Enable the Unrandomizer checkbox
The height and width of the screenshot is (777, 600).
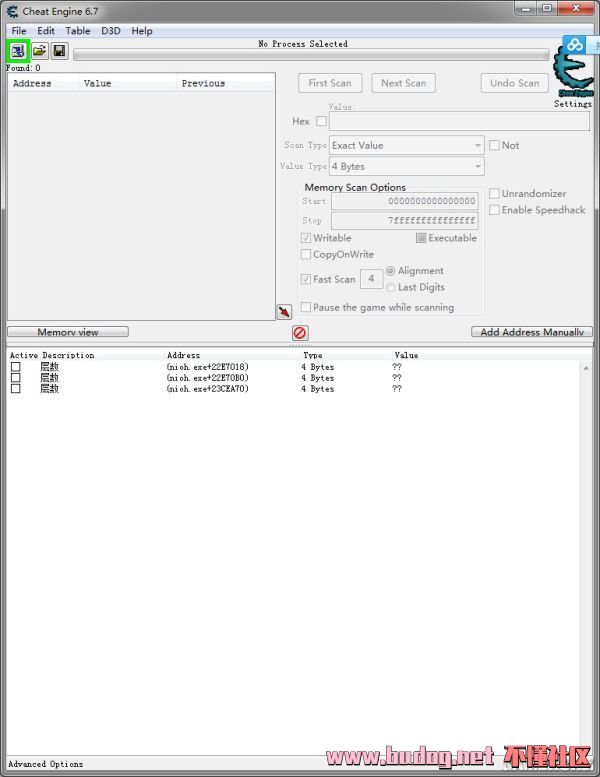pos(494,193)
